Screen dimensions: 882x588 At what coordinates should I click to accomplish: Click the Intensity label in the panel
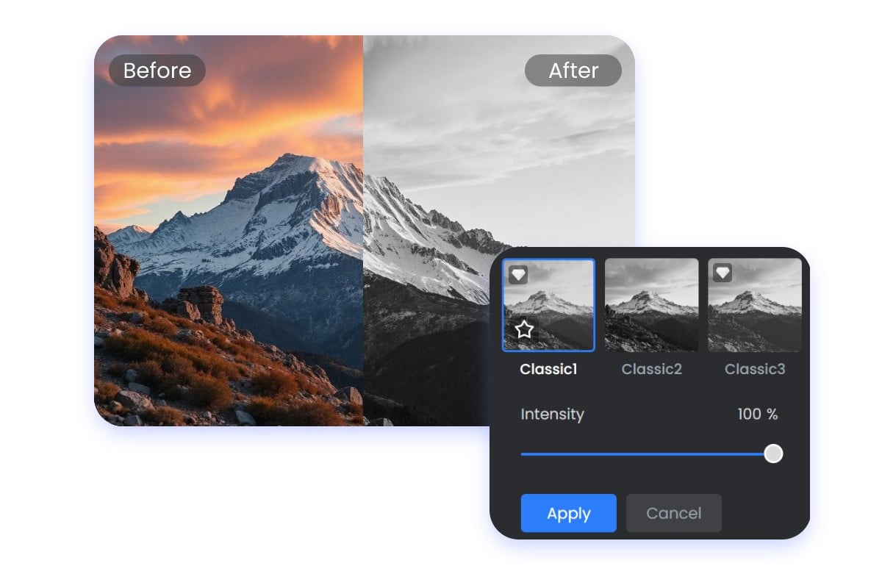click(x=552, y=415)
